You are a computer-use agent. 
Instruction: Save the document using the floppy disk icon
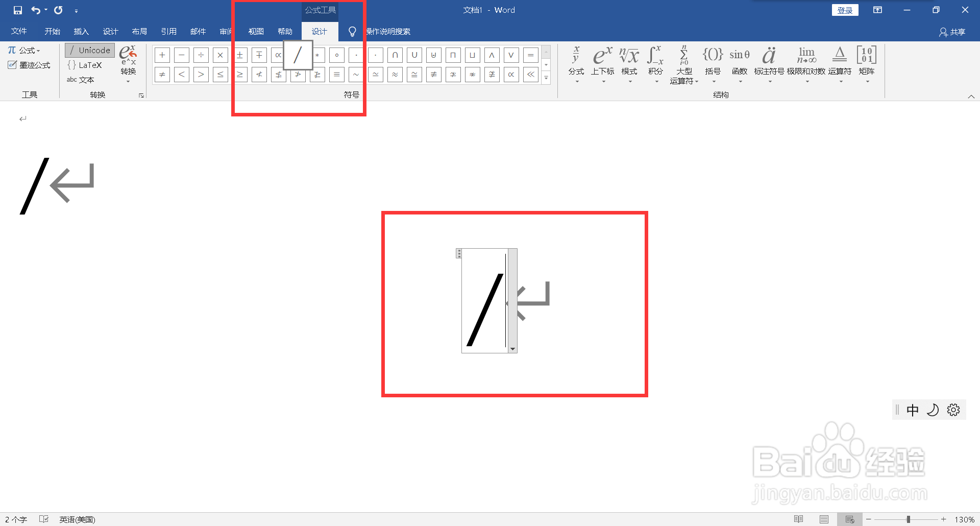pos(18,10)
